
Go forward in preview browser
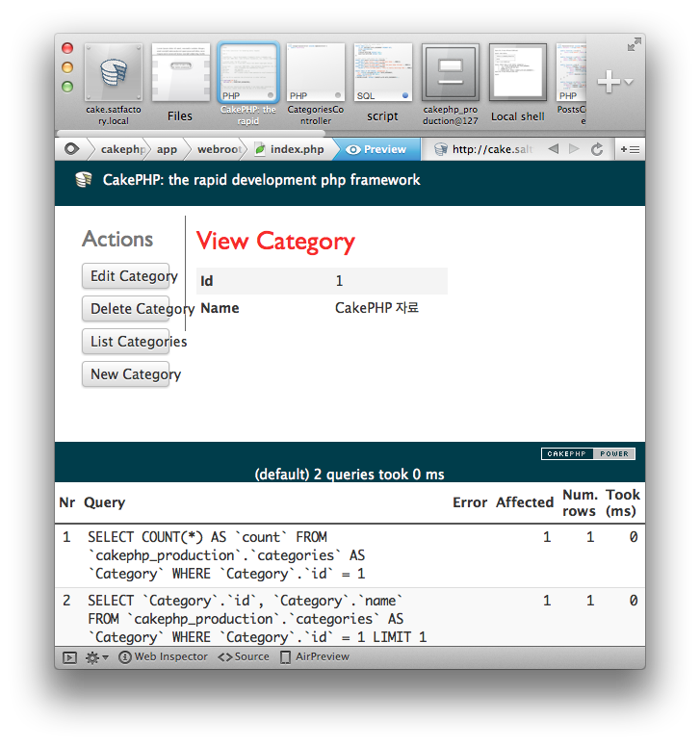[x=574, y=149]
